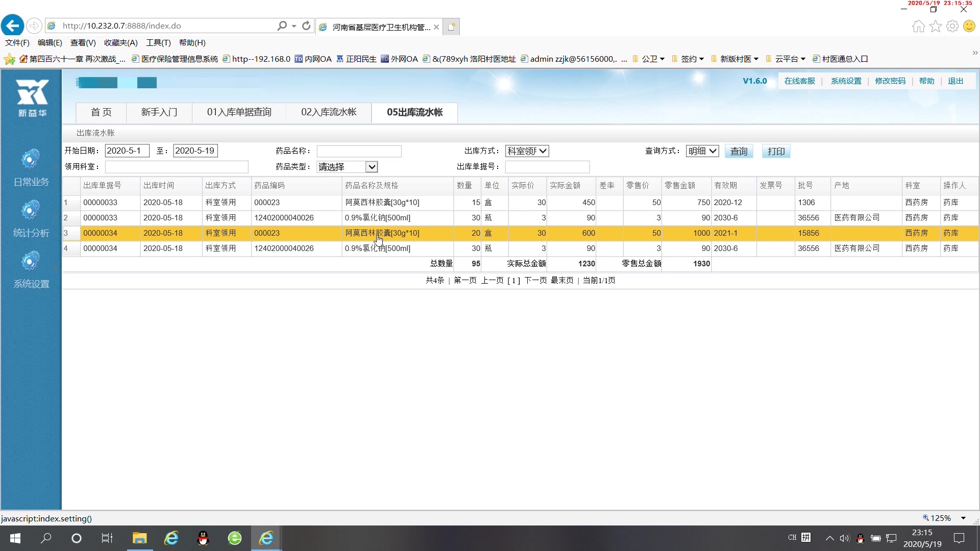Click the 查询 search button
This screenshot has height=551, width=980.
739,152
